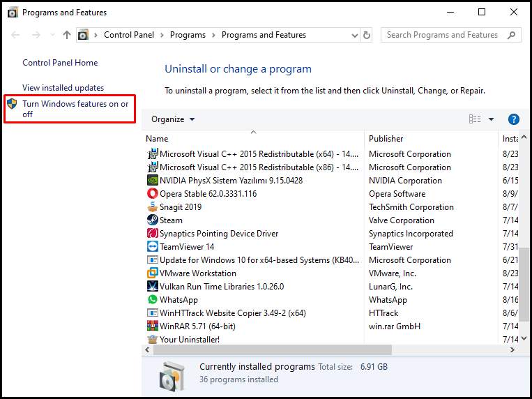Click the Back navigation arrow

15,35
